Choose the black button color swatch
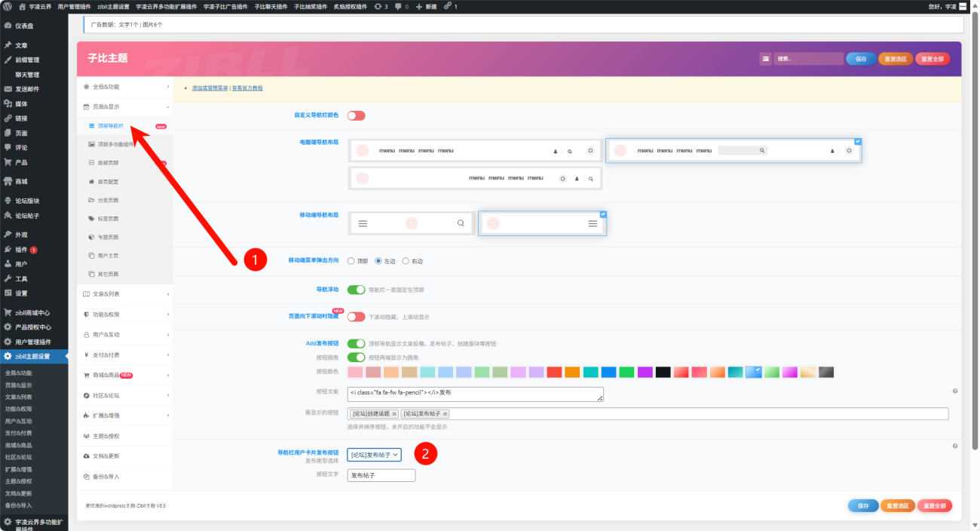The image size is (980, 531). coord(663,372)
